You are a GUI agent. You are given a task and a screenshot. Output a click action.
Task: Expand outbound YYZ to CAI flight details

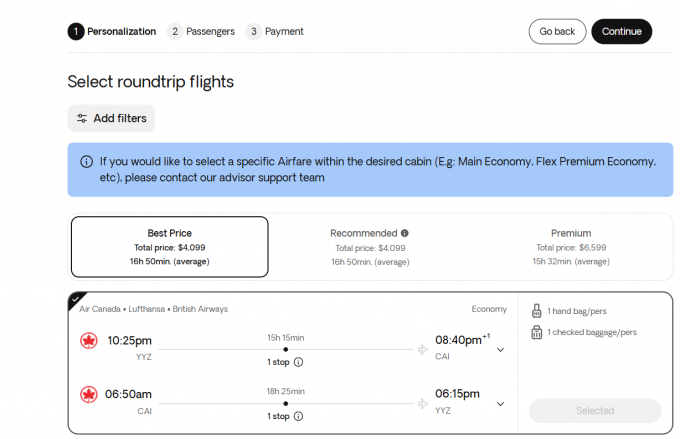pos(500,349)
